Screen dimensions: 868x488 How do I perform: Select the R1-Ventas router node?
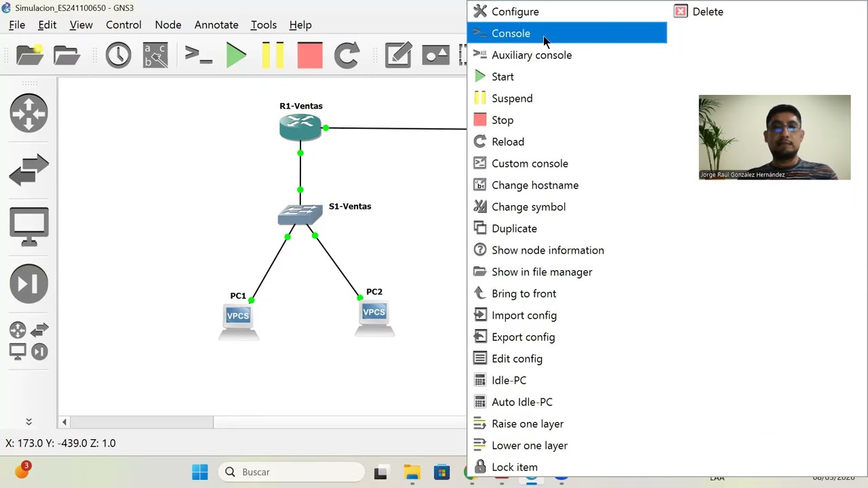300,127
